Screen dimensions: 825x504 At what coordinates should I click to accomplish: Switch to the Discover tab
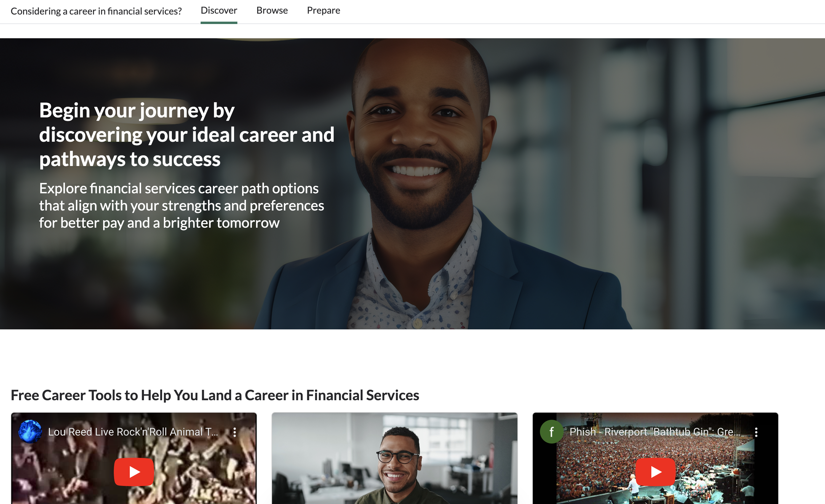click(x=219, y=10)
